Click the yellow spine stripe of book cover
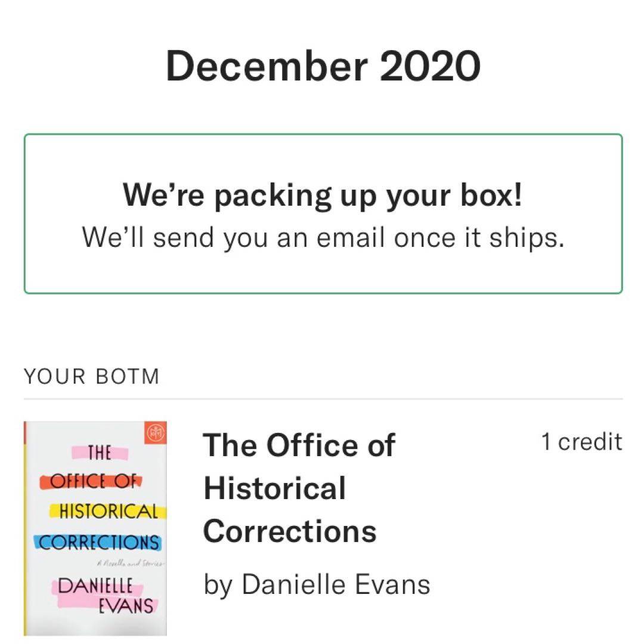644x644 pixels. (x=26, y=528)
